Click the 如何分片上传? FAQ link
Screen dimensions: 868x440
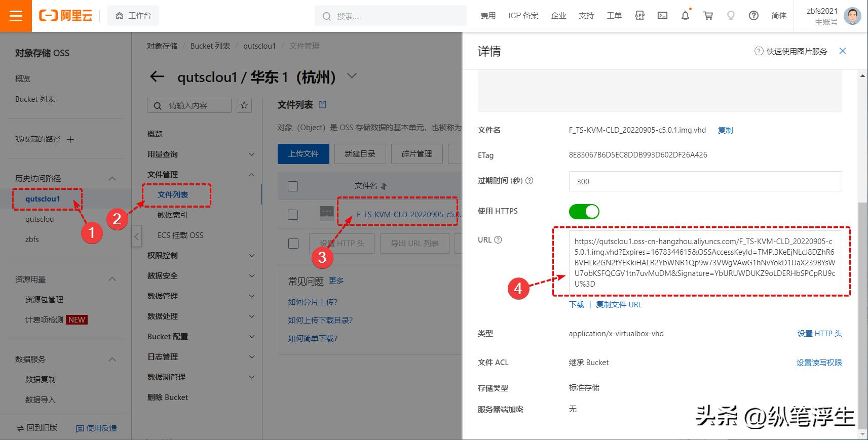point(313,302)
